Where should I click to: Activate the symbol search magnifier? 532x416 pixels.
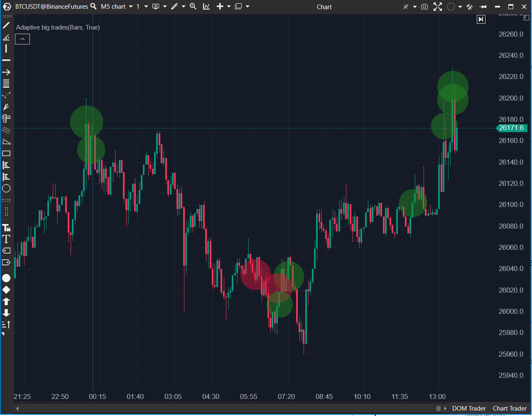(93, 6)
